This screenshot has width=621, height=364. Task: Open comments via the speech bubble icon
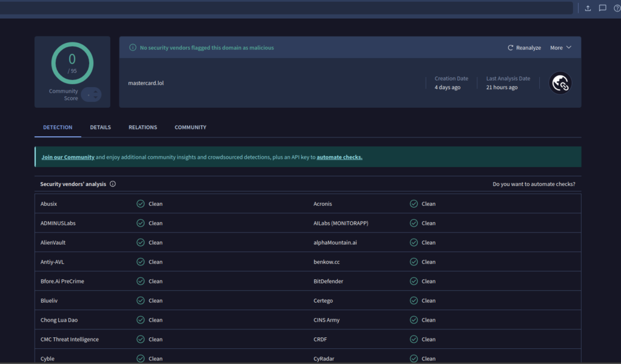point(602,8)
